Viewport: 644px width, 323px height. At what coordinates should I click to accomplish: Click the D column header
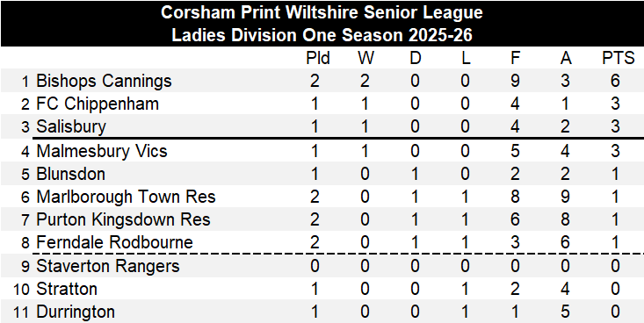[x=416, y=58]
